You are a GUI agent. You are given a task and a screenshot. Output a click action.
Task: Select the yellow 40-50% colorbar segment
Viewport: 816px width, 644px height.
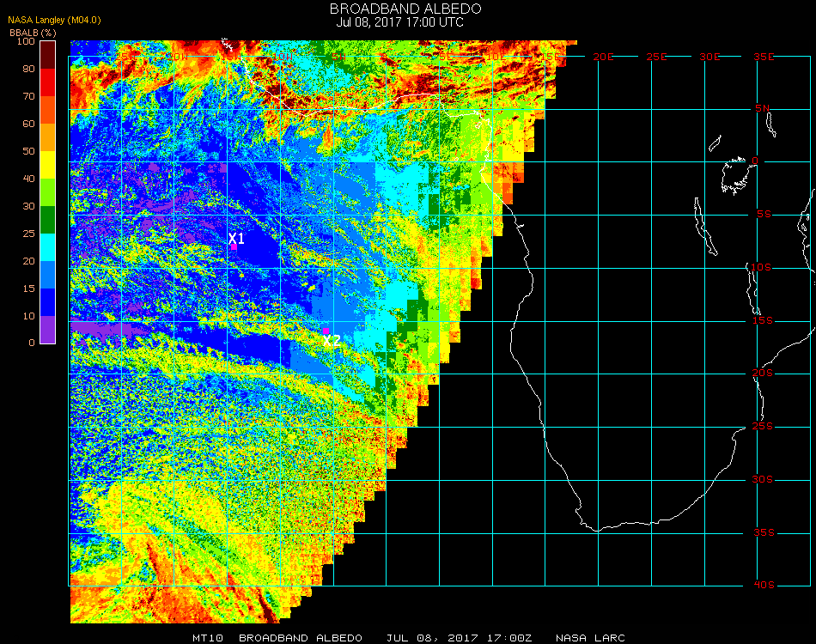coord(48,165)
